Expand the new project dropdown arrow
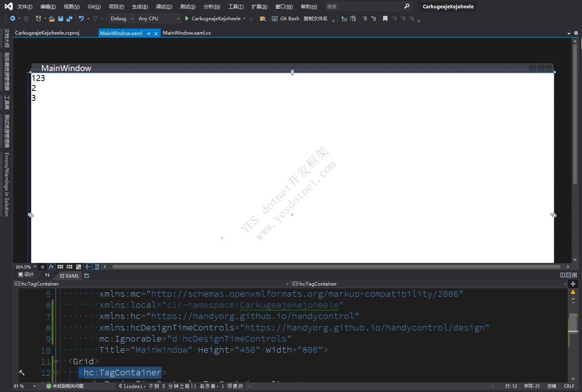 point(45,19)
